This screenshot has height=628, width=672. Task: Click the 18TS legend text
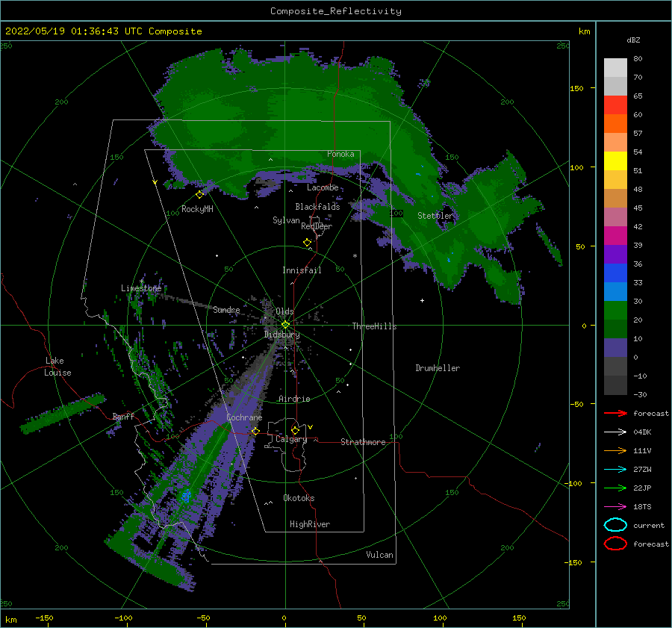(x=642, y=507)
